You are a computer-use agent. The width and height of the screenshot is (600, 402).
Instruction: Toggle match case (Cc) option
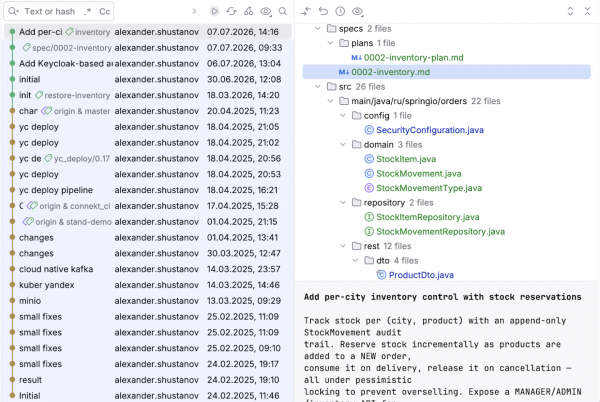104,11
